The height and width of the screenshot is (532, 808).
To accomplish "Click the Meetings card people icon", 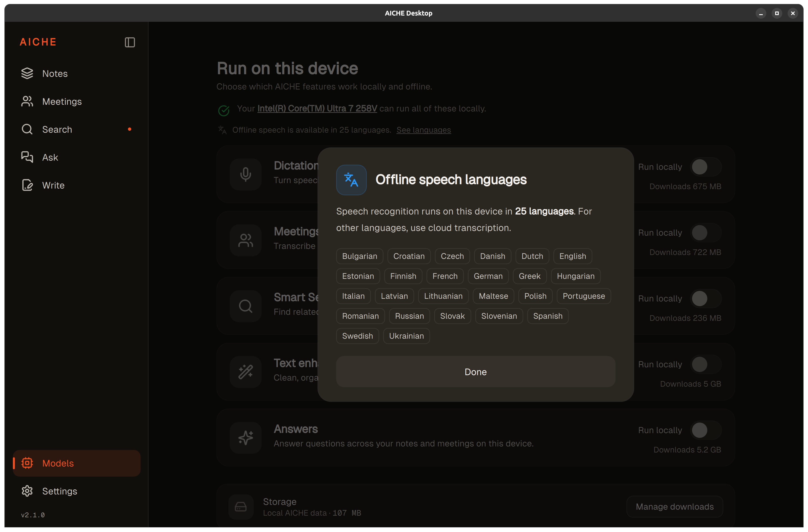I will (245, 240).
